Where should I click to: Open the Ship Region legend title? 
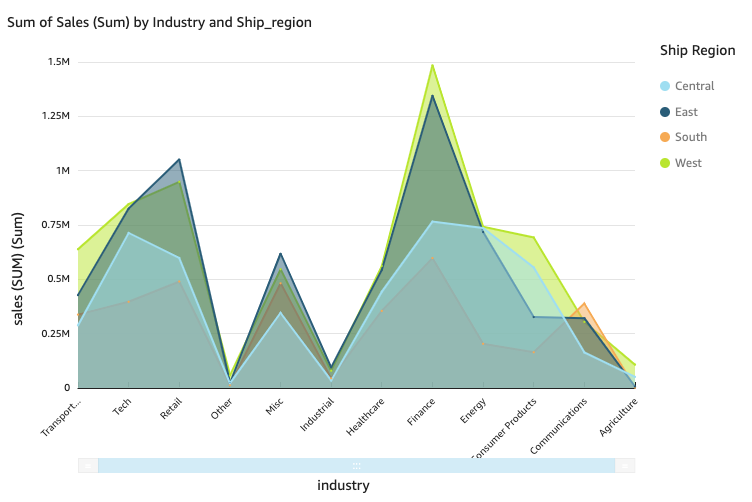(697, 50)
